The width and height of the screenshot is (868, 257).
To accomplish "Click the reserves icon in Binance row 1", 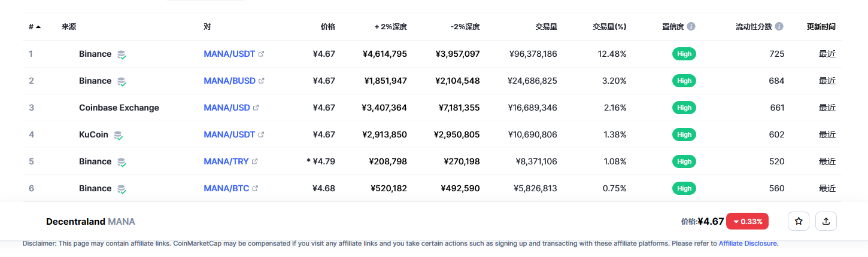I will pos(122,54).
